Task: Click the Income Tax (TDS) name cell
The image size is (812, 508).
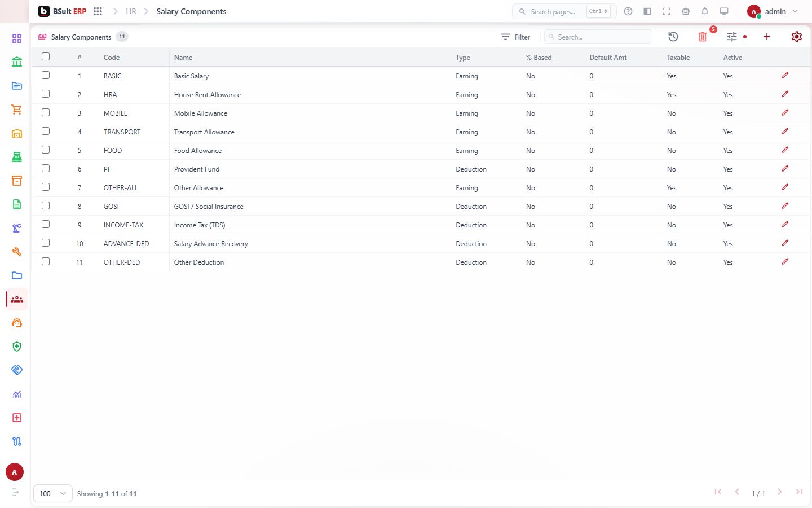Action: 200,225
